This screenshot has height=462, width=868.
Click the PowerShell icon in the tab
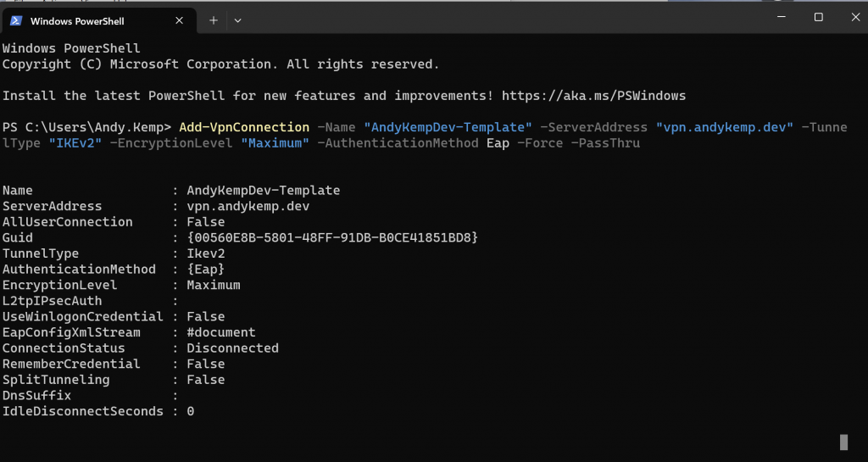[x=16, y=20]
